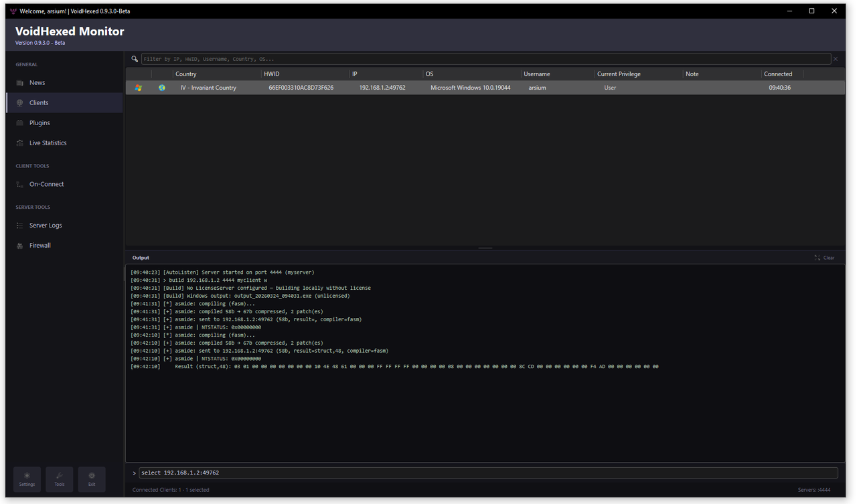Click HWID value 66EF003310AC8D73F626
The height and width of the screenshot is (504, 857).
coord(301,88)
